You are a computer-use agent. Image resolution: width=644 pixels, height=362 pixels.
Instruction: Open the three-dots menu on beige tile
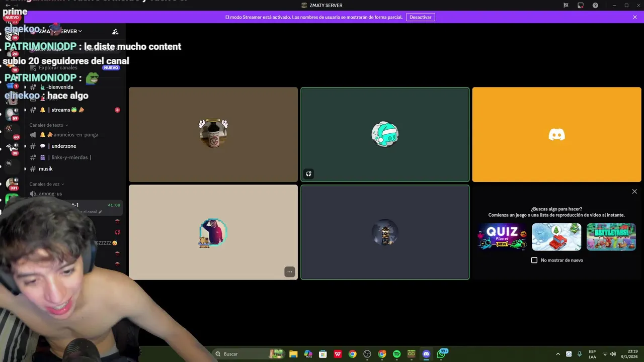click(290, 271)
